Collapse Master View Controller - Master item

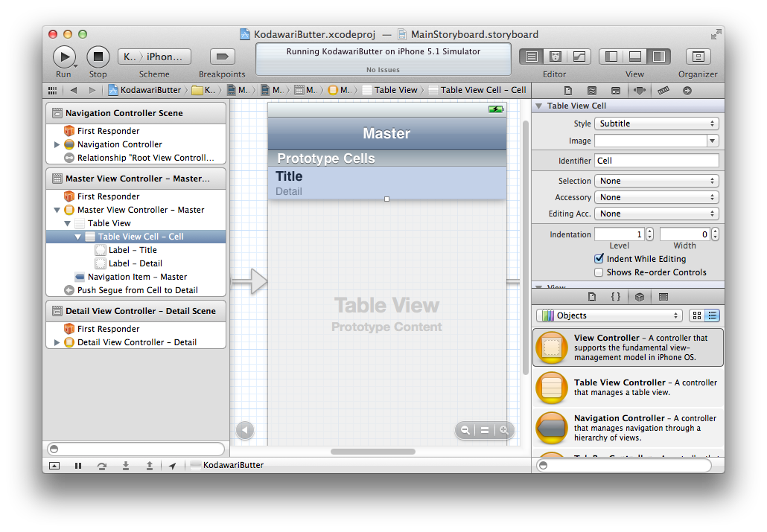[x=57, y=211]
